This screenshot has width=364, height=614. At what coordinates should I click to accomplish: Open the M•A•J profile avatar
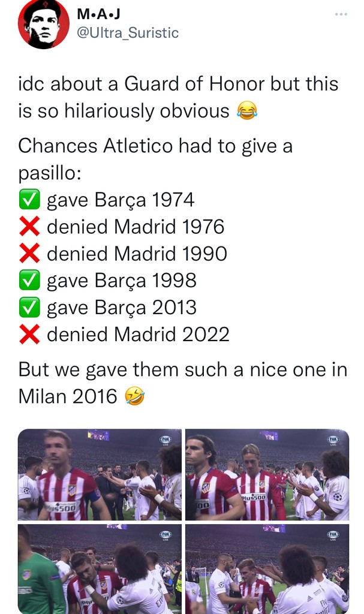(43, 24)
